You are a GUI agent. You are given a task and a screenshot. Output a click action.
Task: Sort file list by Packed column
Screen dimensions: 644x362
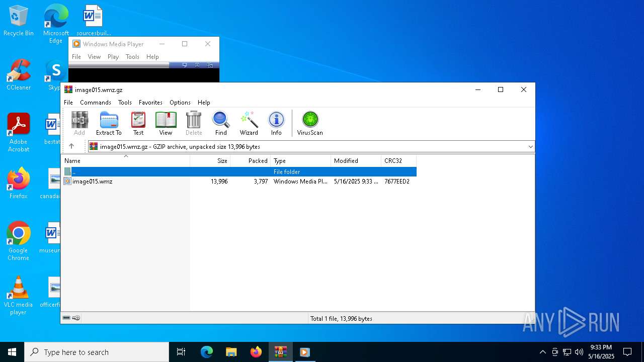[251, 161]
